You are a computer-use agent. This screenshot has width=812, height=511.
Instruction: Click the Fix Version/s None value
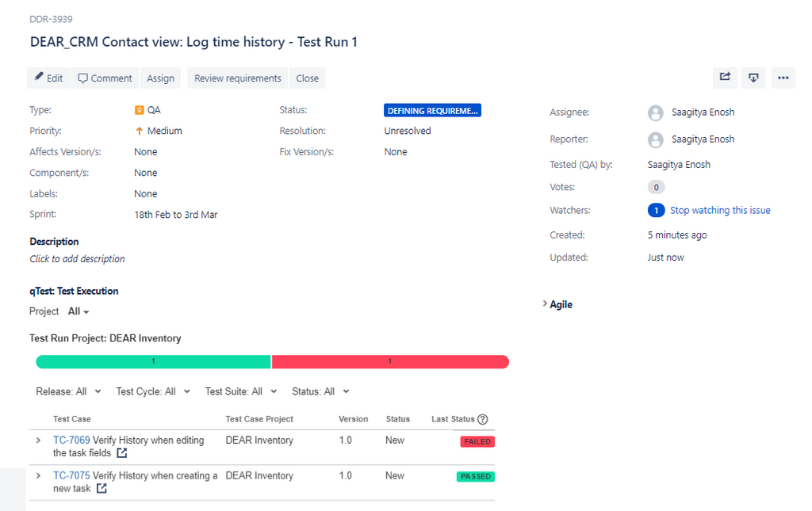(x=396, y=152)
